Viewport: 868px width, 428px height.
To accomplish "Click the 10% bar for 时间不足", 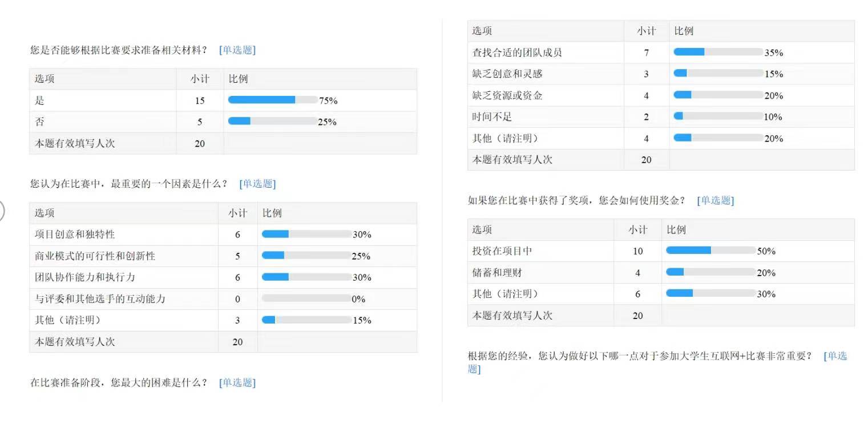I will coord(718,116).
